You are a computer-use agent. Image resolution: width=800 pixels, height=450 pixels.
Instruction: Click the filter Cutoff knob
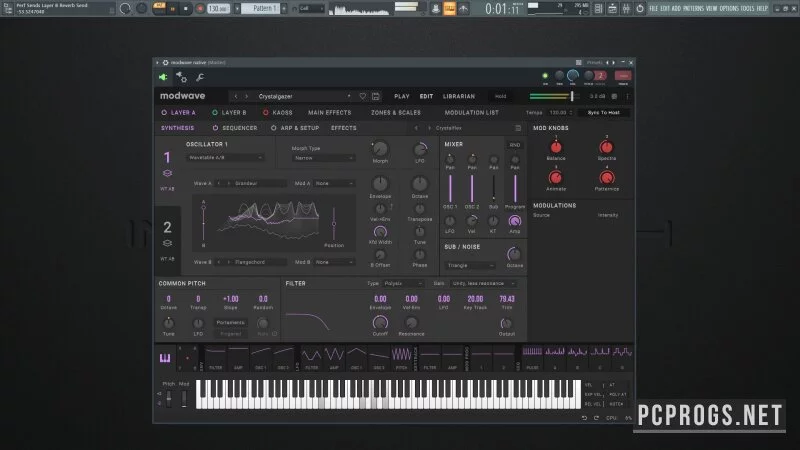pos(380,322)
